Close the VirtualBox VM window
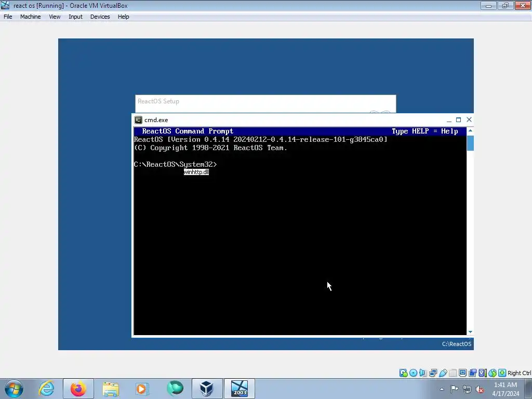532x399 pixels. [x=523, y=5]
